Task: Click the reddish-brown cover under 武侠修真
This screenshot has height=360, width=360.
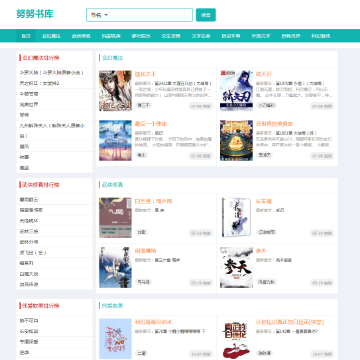Action: click(115, 217)
